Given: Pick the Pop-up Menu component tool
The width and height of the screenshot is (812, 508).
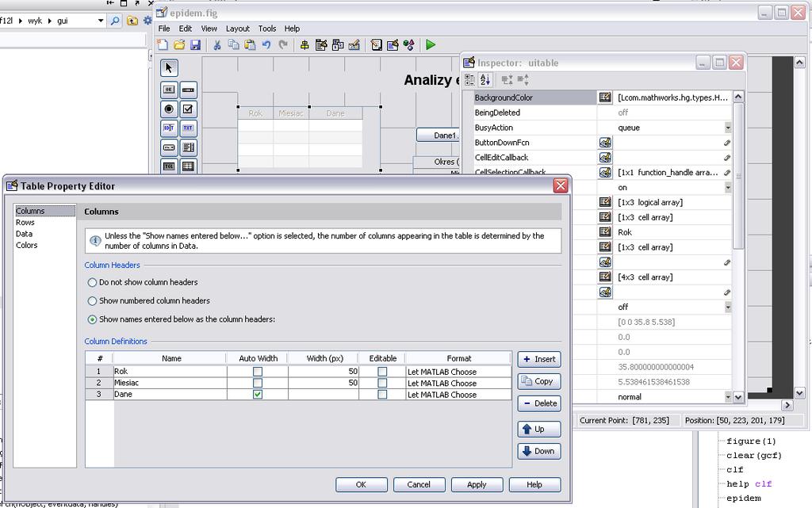Looking at the screenshot, I should coord(169,147).
